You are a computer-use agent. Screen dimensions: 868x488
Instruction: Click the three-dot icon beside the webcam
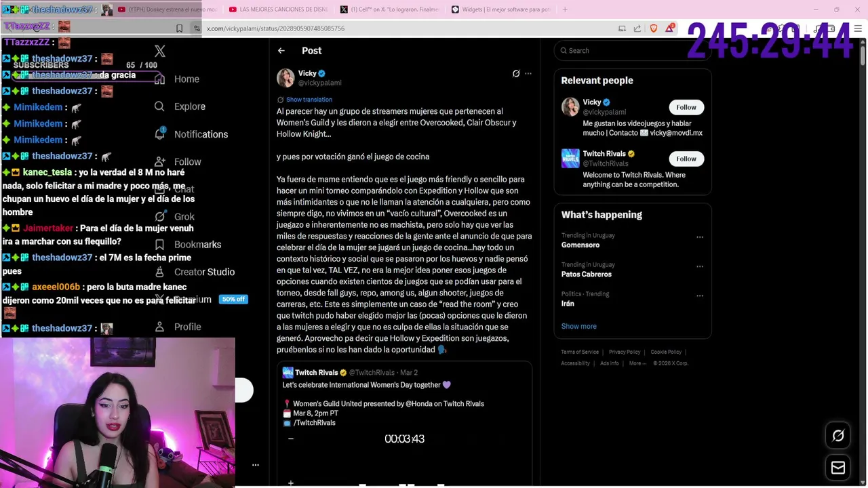256,465
